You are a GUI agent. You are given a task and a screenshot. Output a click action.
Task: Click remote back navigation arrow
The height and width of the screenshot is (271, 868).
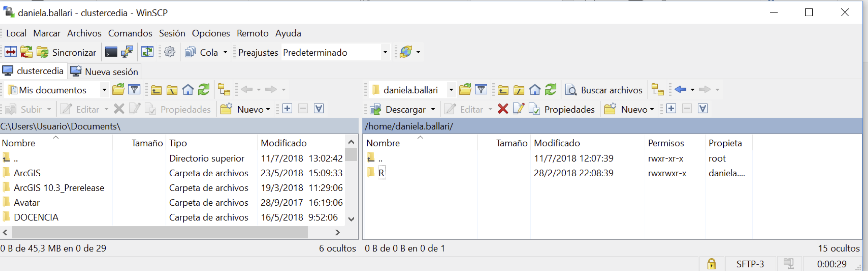(x=680, y=89)
